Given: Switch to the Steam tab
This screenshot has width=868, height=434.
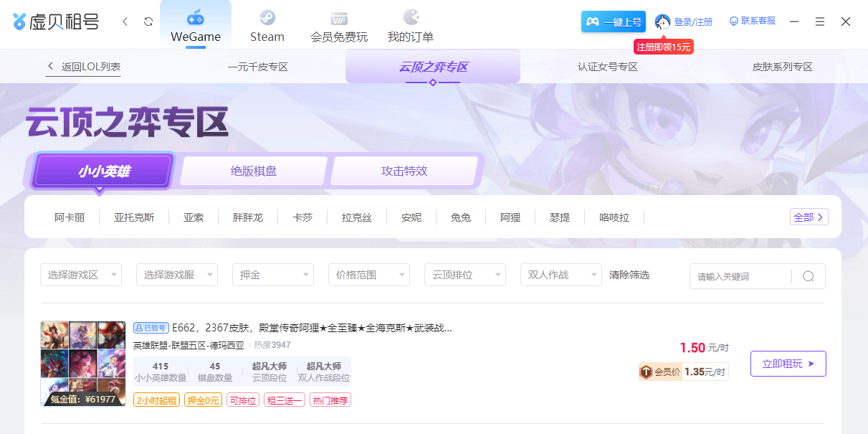Looking at the screenshot, I should pos(267,25).
